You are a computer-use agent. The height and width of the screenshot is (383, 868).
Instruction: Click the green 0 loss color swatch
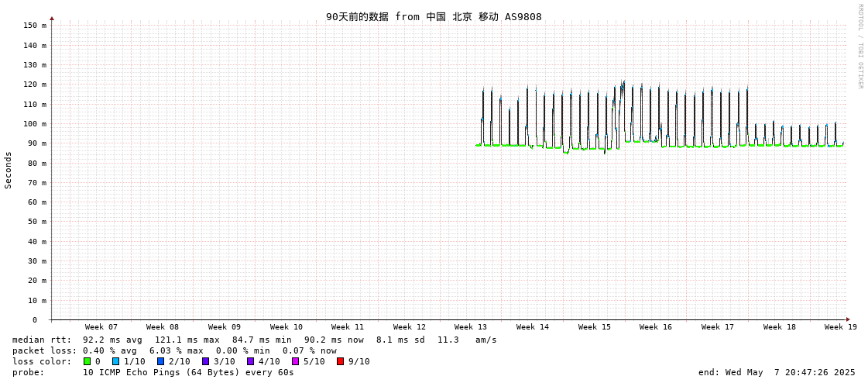click(x=87, y=361)
